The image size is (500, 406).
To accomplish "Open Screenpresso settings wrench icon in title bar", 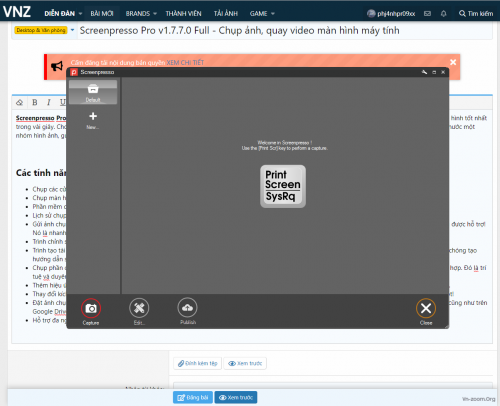I will pos(424,72).
